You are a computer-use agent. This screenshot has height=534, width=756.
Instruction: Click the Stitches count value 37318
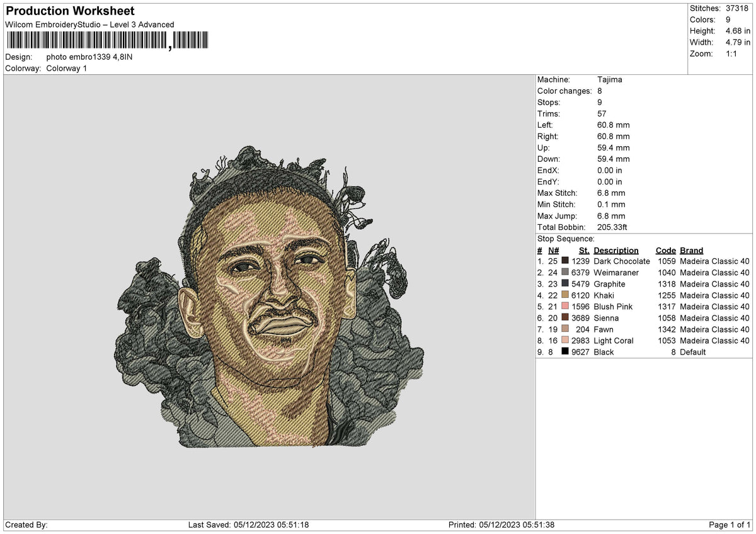(738, 8)
